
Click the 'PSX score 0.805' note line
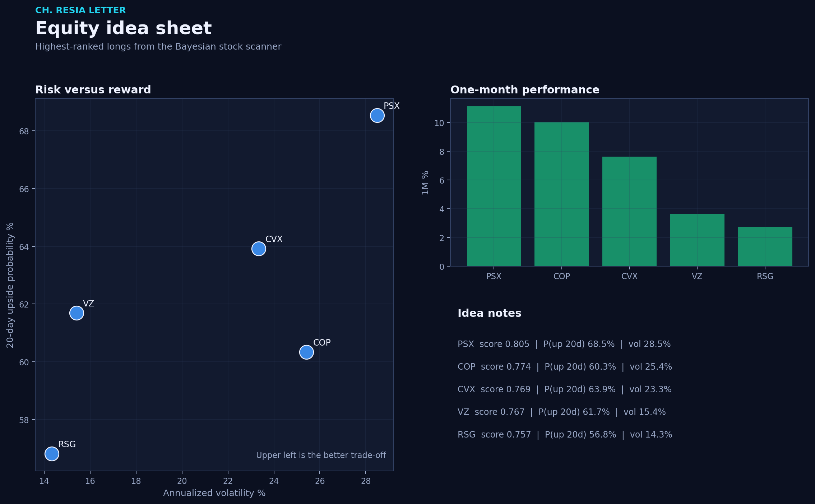click(x=564, y=344)
